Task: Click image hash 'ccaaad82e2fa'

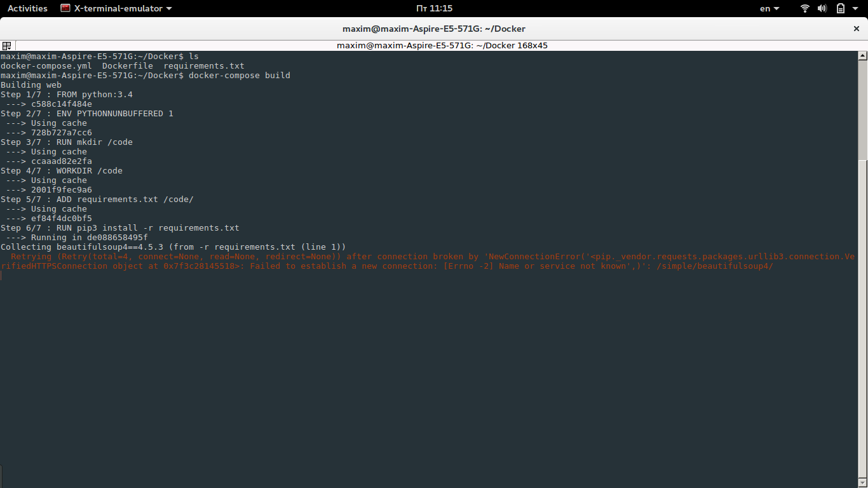Action: (62, 161)
